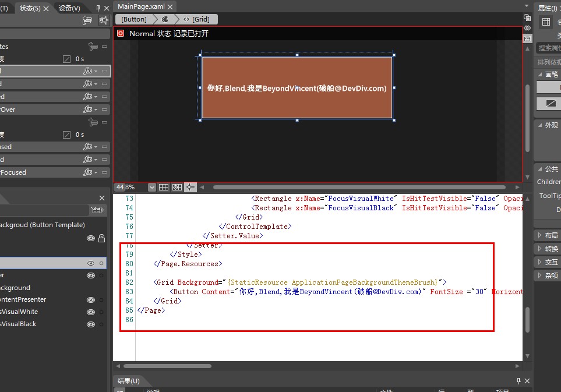
Task: Open the 属性(I) properties tab
Action: pyautogui.click(x=548, y=8)
